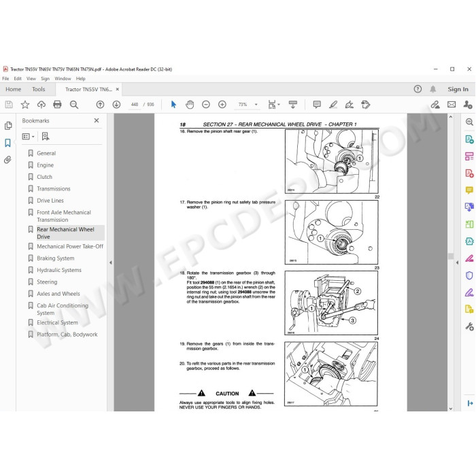Open the Hydraulic Systems bookmark

[x=59, y=270]
